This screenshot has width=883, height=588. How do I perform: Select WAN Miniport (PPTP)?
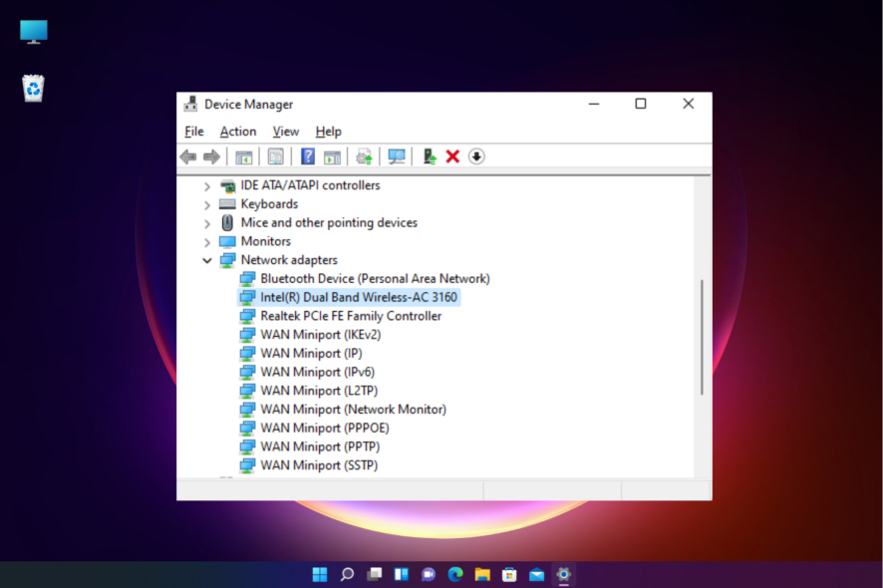pyautogui.click(x=320, y=446)
